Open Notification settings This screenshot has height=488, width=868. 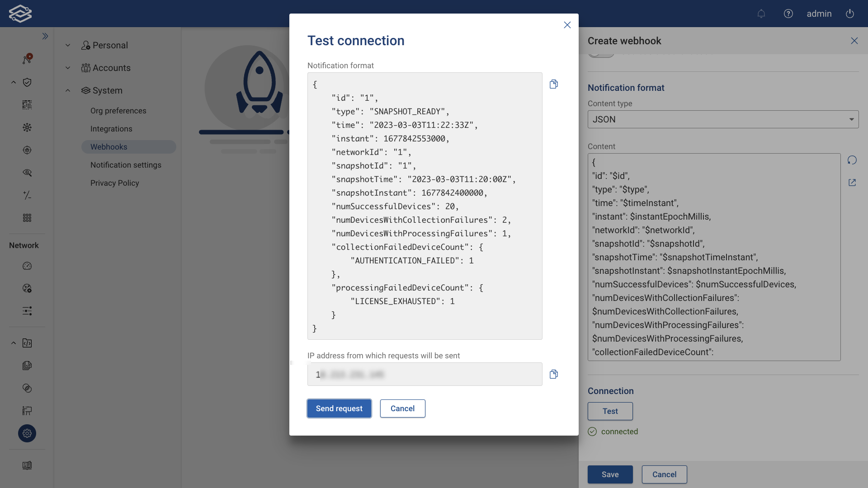126,165
